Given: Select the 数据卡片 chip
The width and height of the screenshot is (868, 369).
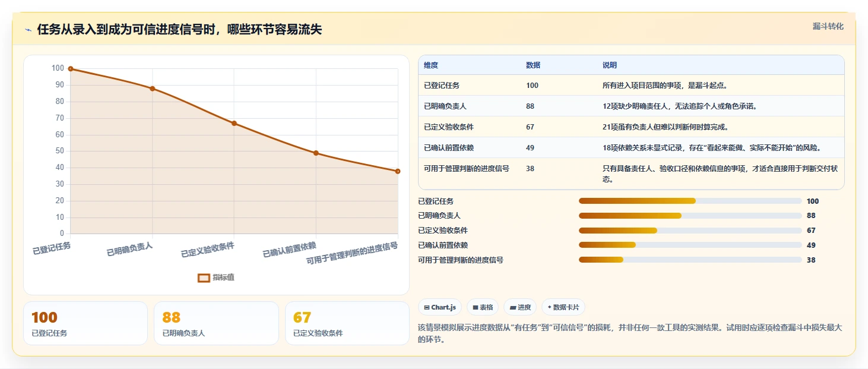Looking at the screenshot, I should click(x=563, y=307).
